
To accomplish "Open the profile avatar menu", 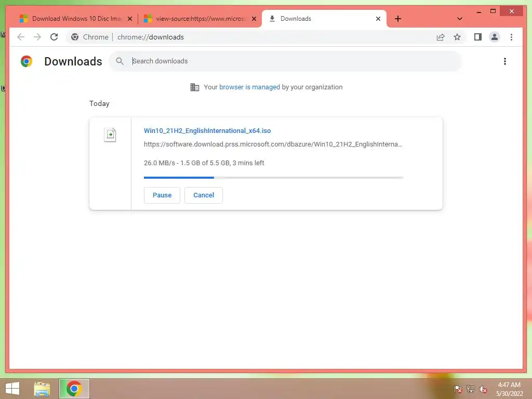I will (x=495, y=37).
